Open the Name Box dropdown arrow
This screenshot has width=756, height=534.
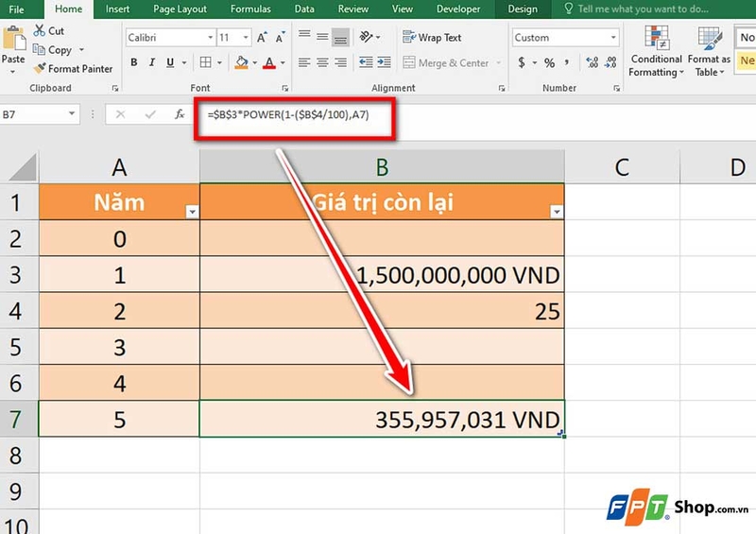(x=72, y=113)
